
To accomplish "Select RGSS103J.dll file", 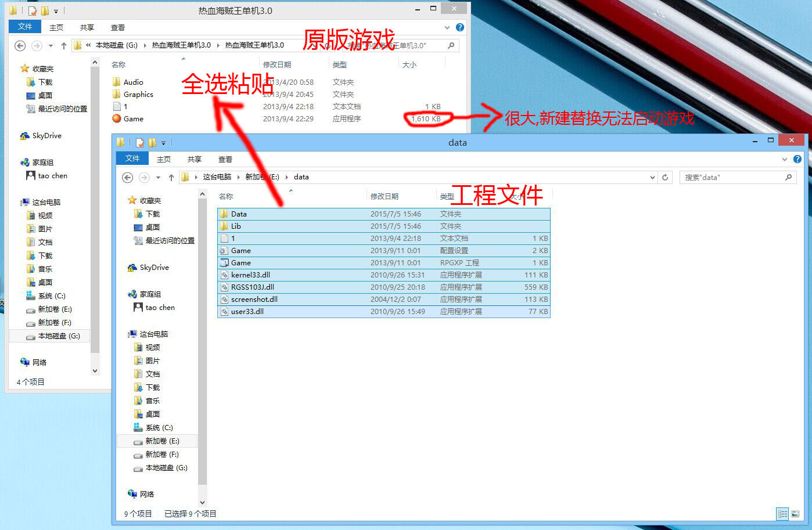I will (x=384, y=287).
